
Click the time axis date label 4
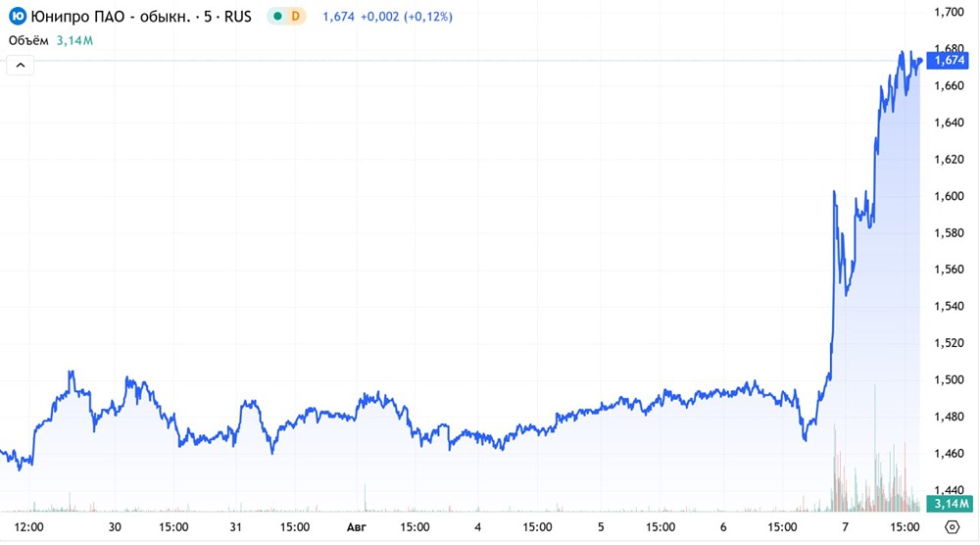coord(477,527)
